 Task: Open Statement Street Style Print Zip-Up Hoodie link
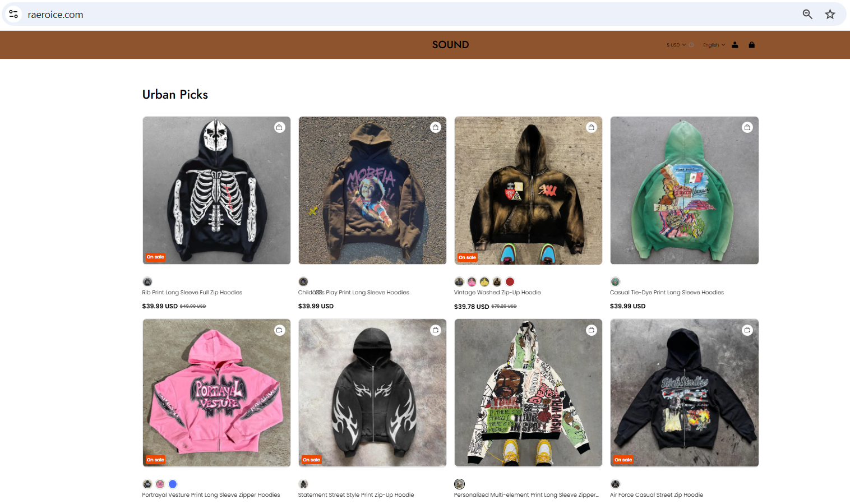coord(356,495)
